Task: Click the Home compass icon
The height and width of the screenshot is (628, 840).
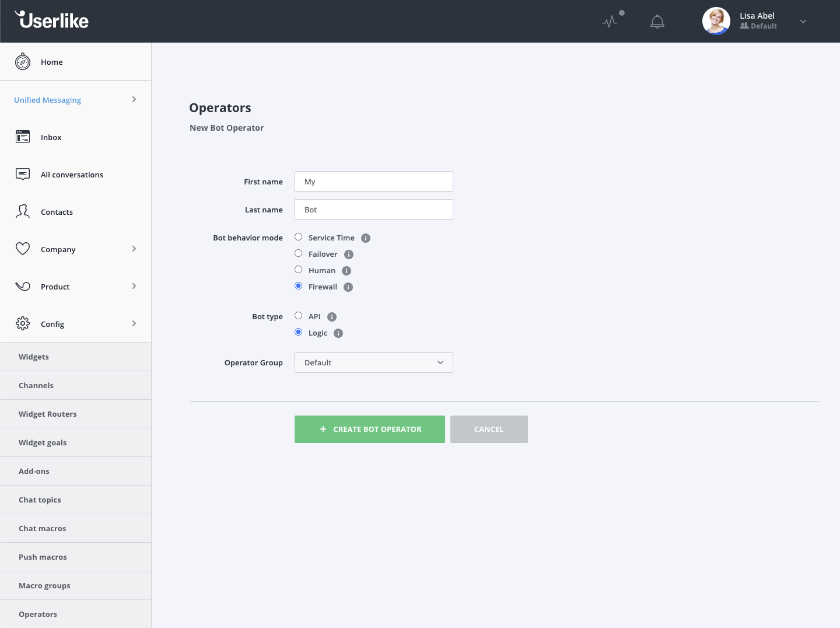Action: [23, 61]
